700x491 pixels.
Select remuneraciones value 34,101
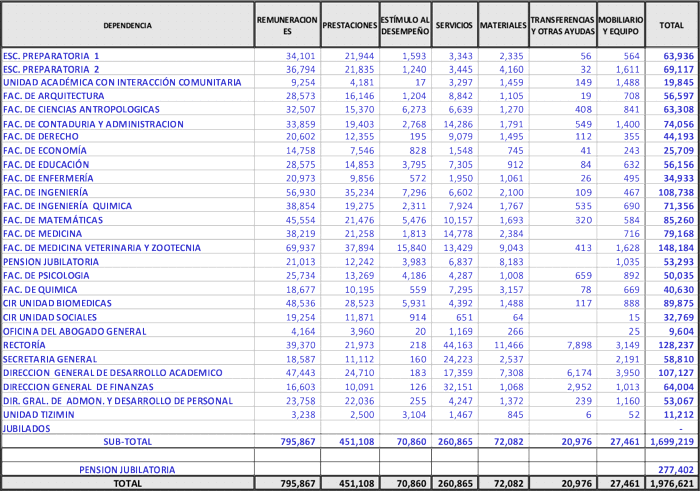[300, 56]
